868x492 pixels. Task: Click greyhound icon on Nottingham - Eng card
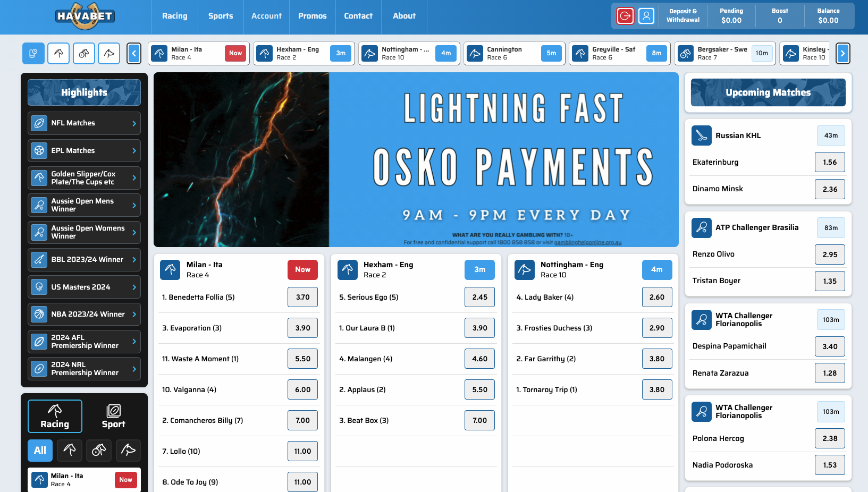point(525,270)
